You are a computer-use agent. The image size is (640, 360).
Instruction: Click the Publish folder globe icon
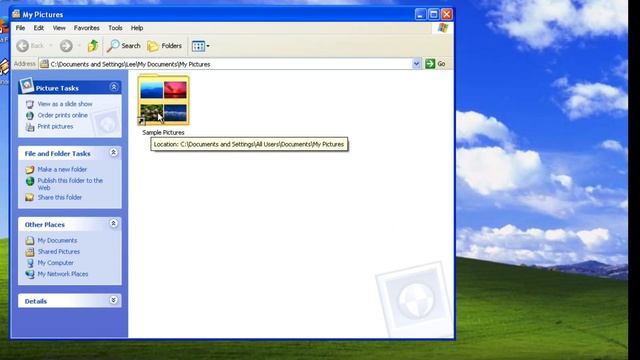(30, 181)
